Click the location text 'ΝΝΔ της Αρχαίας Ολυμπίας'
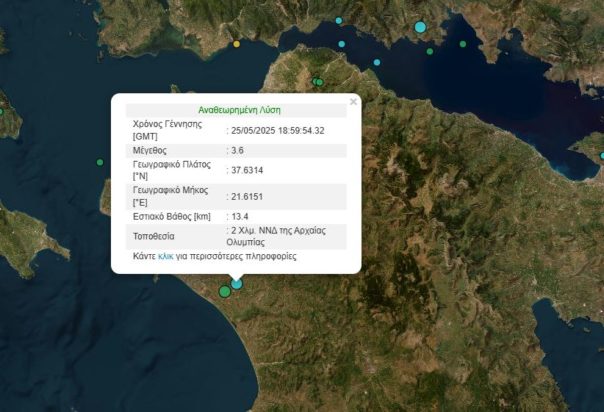604x412 pixels. [x=288, y=236]
